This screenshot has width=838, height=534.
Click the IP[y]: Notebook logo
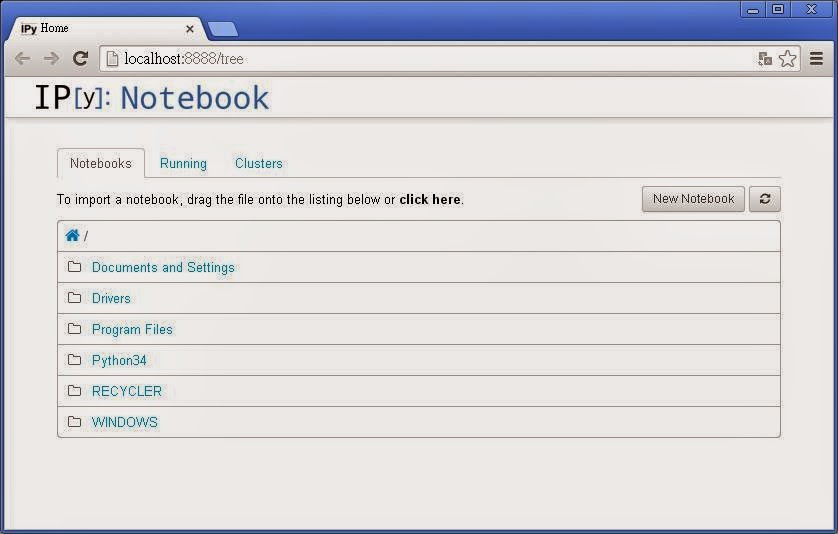152,98
